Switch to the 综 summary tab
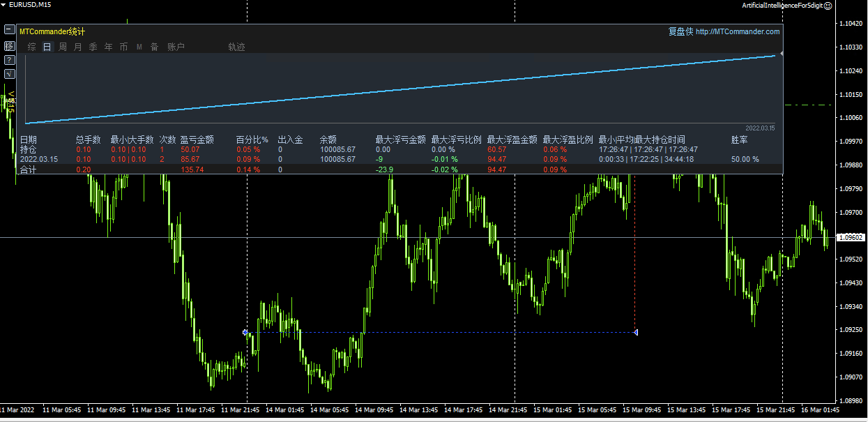868x422 pixels. (32, 47)
